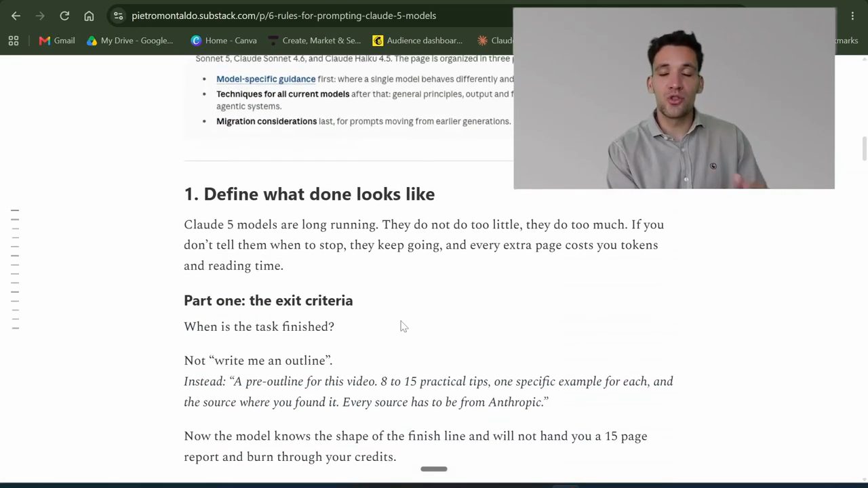This screenshot has height=488, width=868.
Task: Click the subheading "Part one: the exit criteria"
Action: point(269,300)
